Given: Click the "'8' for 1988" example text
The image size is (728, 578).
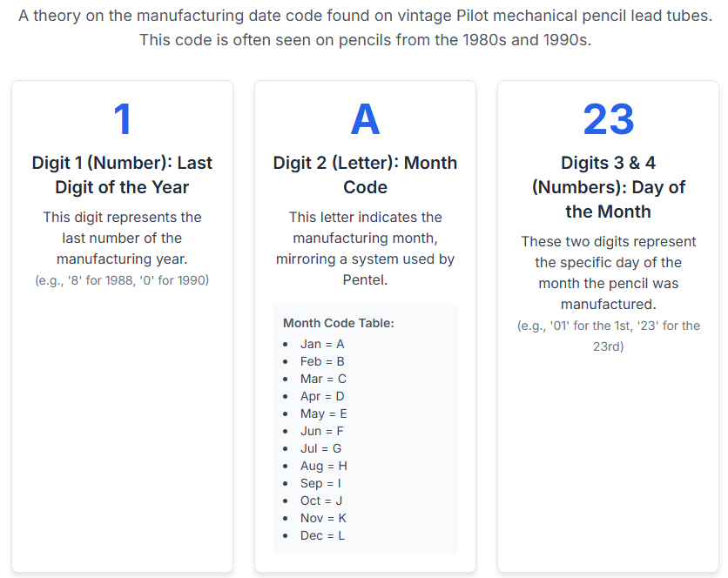Looking at the screenshot, I should point(102,280).
